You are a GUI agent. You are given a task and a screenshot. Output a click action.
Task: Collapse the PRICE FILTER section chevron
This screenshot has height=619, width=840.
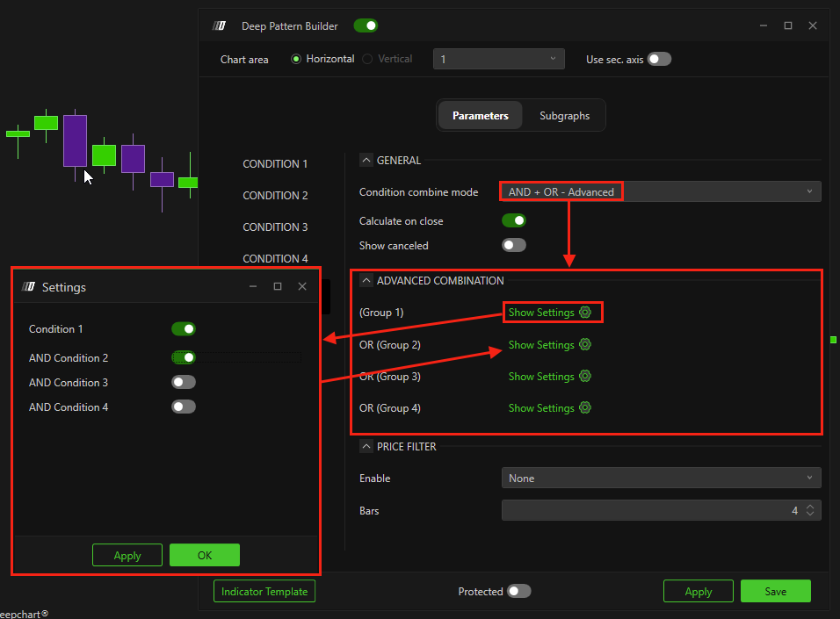pos(366,446)
